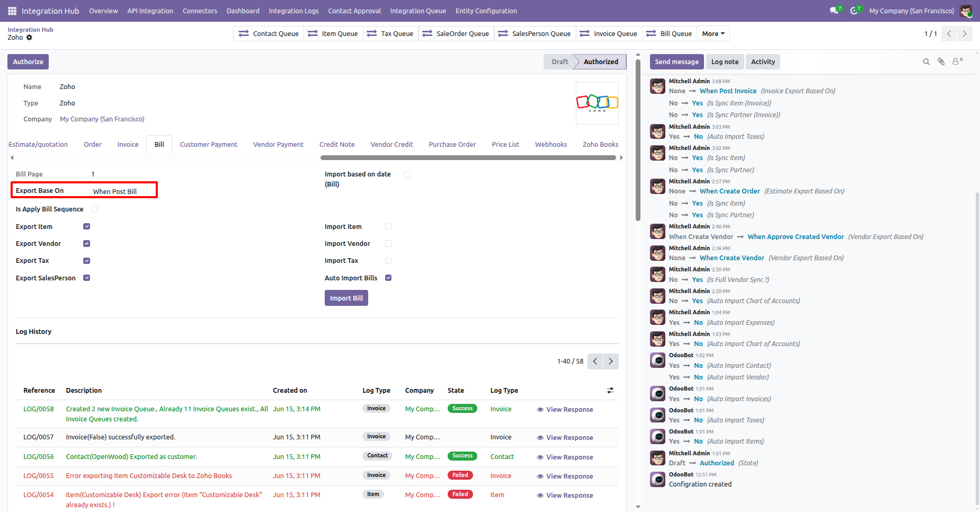
Task: Click the Authorize button
Action: pyautogui.click(x=28, y=62)
